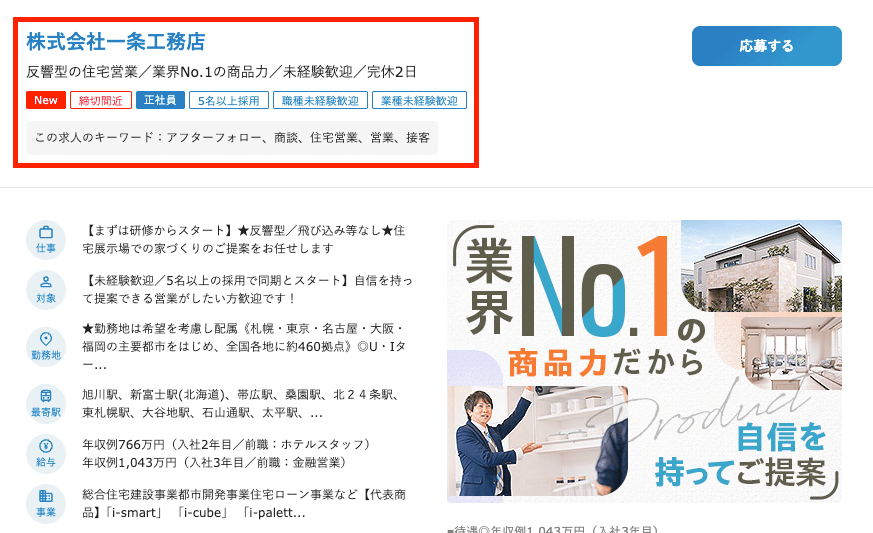Image resolution: width=873 pixels, height=533 pixels.
Task: Select the 締切間近 tag
Action: point(101,100)
